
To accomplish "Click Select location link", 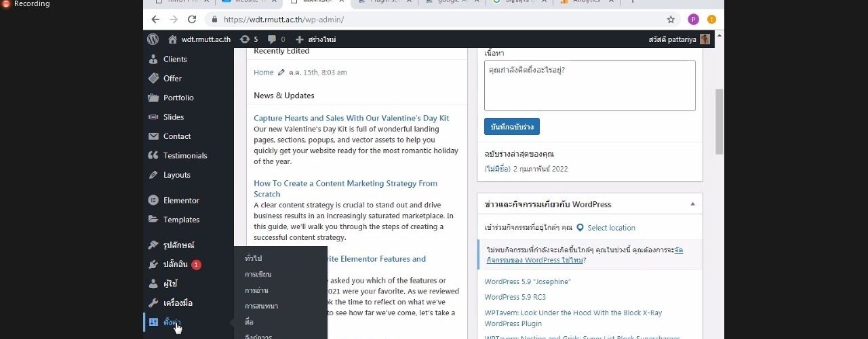I will click(x=611, y=228).
